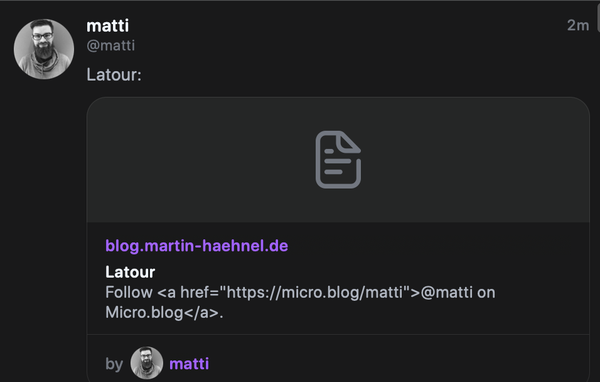Viewport: 600px width, 382px height.
Task: Open the 2m post timestamp
Action: [x=578, y=25]
